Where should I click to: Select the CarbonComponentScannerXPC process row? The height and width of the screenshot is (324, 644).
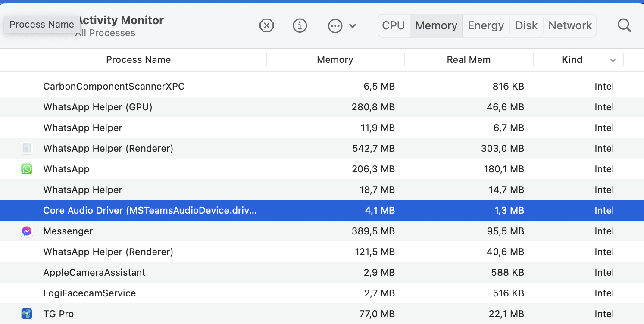(x=114, y=87)
